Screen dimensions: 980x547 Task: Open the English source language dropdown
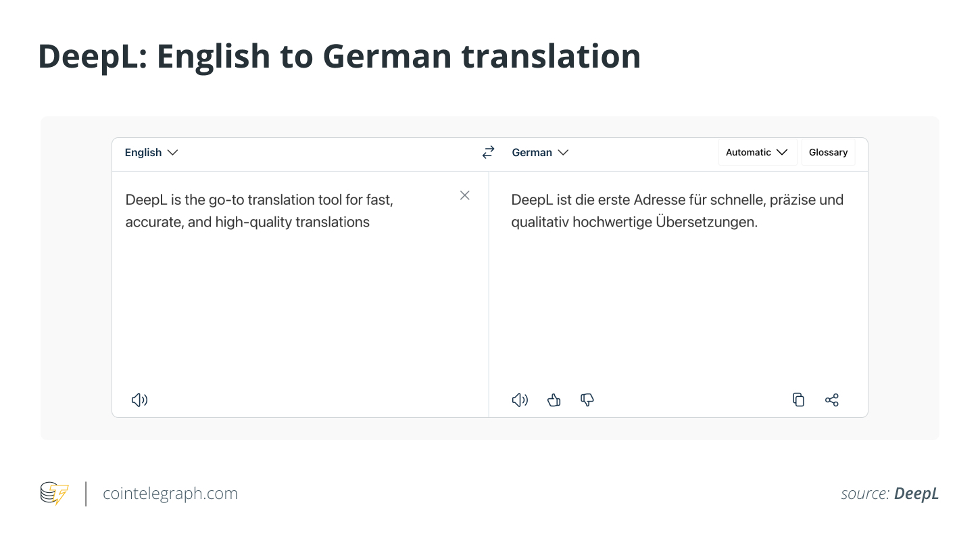pyautogui.click(x=151, y=153)
